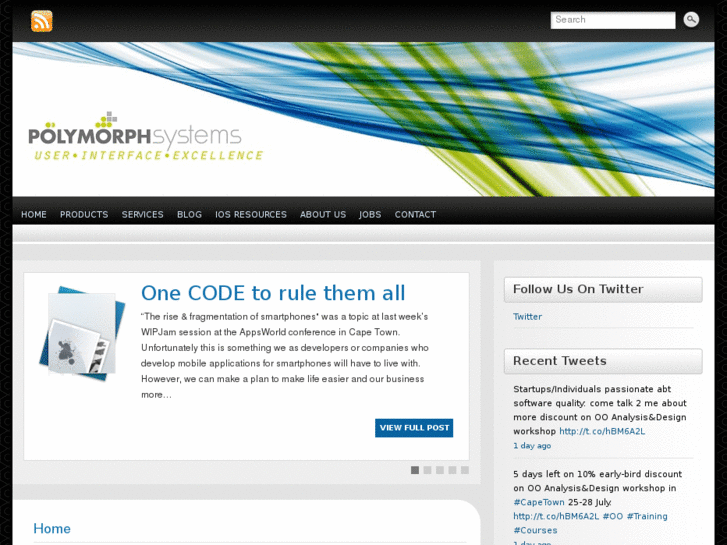Click the featured post thumbnail image
This screenshot has height=545, width=727.
click(82, 334)
